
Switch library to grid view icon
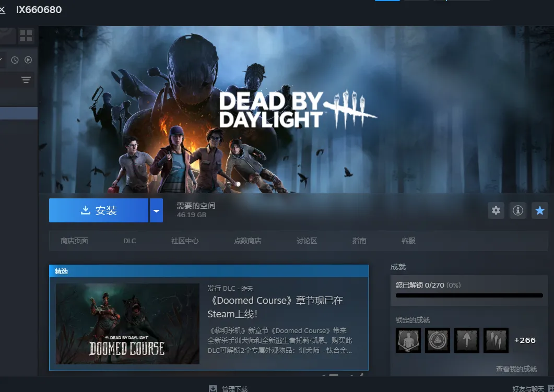tap(26, 36)
